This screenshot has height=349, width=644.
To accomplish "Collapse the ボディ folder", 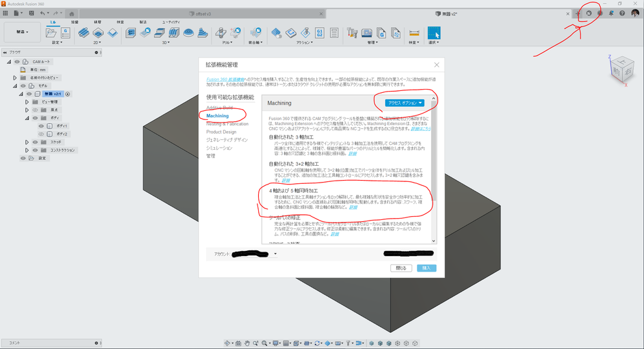I will (26, 118).
